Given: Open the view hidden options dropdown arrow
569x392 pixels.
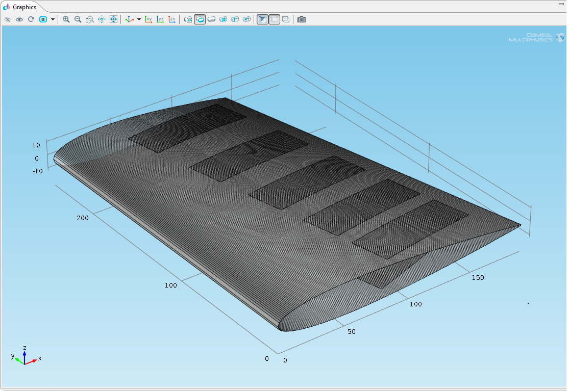Looking at the screenshot, I should (53, 19).
